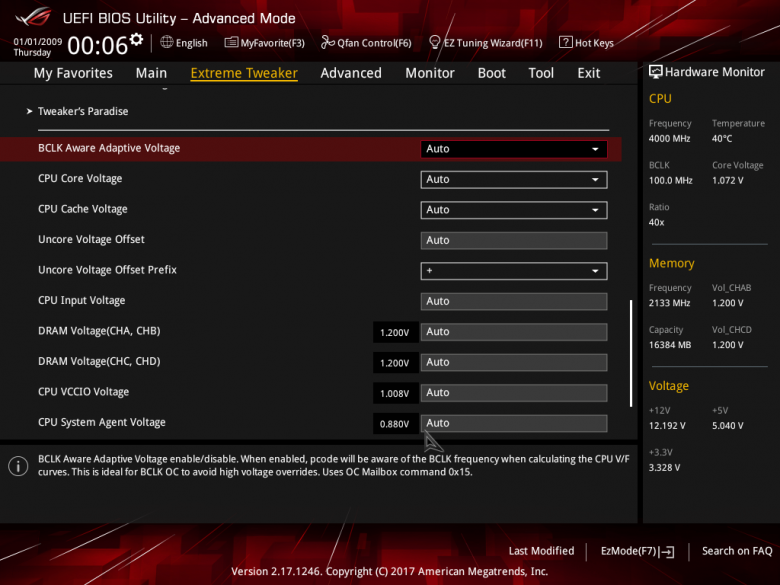Open Uncore Voltage Offset Prefix dropdown
The width and height of the screenshot is (780, 585).
pyautogui.click(x=514, y=271)
